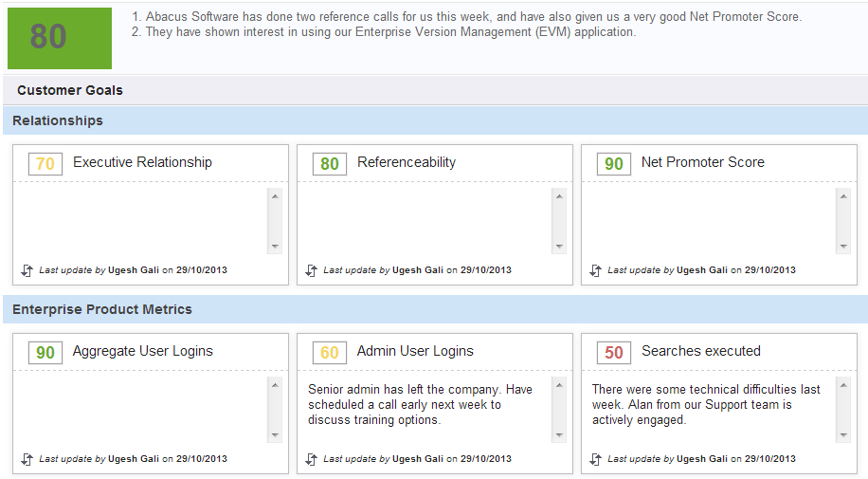This screenshot has width=868, height=479.
Task: Open the Customer Goals tab header
Action: point(70,90)
